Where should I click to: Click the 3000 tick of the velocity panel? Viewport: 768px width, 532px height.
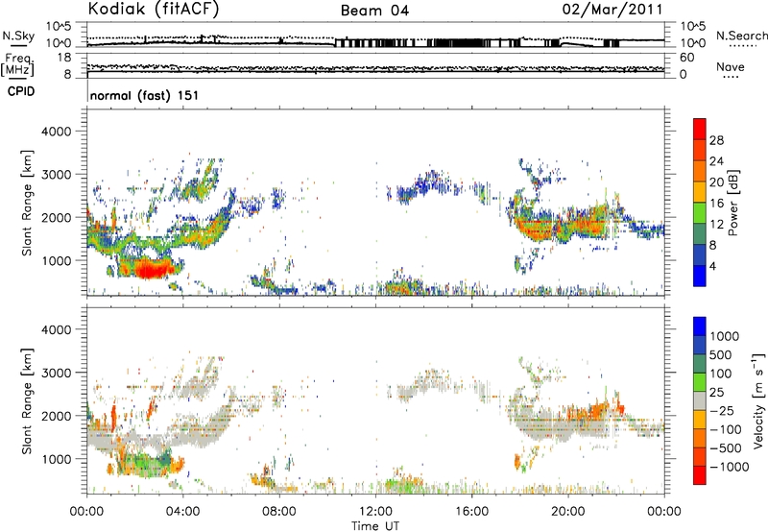tap(56, 373)
